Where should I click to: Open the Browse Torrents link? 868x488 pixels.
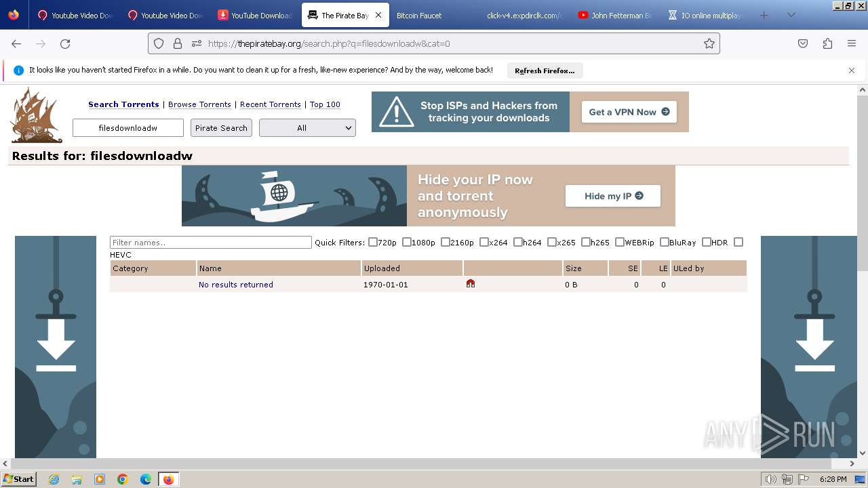199,104
